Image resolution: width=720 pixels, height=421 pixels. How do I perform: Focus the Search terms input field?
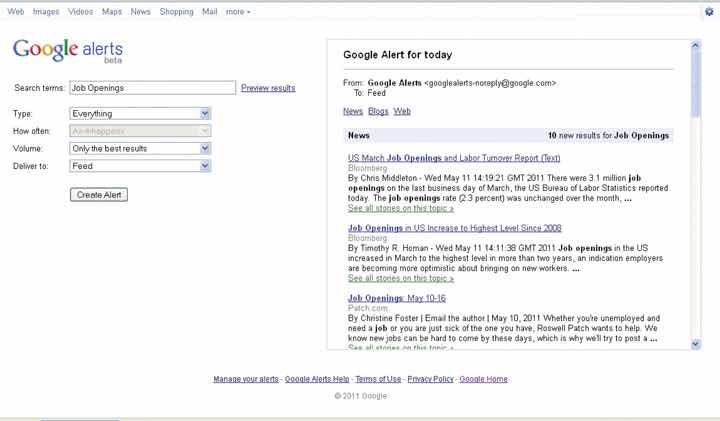pos(152,88)
